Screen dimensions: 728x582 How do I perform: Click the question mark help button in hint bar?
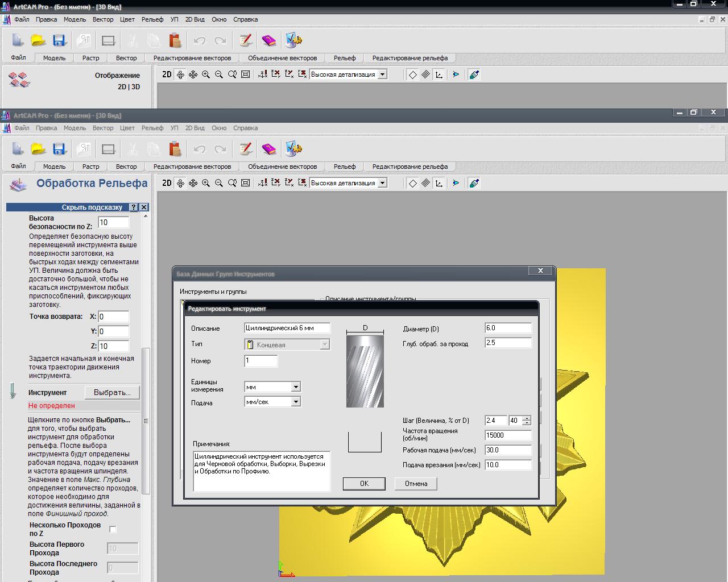134,207
